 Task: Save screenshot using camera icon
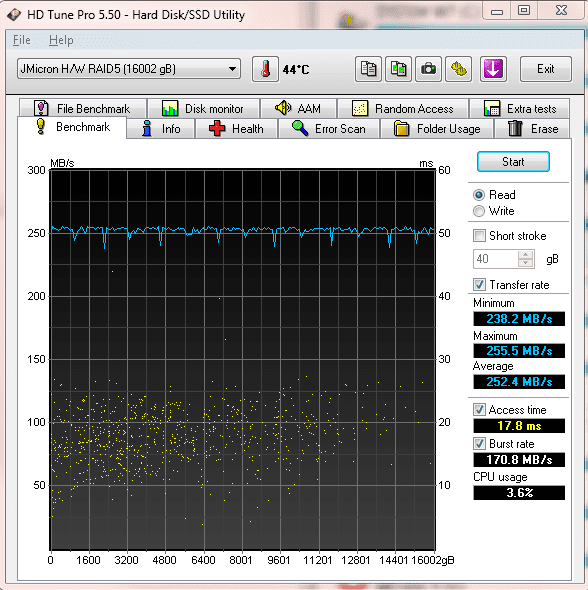[x=428, y=69]
